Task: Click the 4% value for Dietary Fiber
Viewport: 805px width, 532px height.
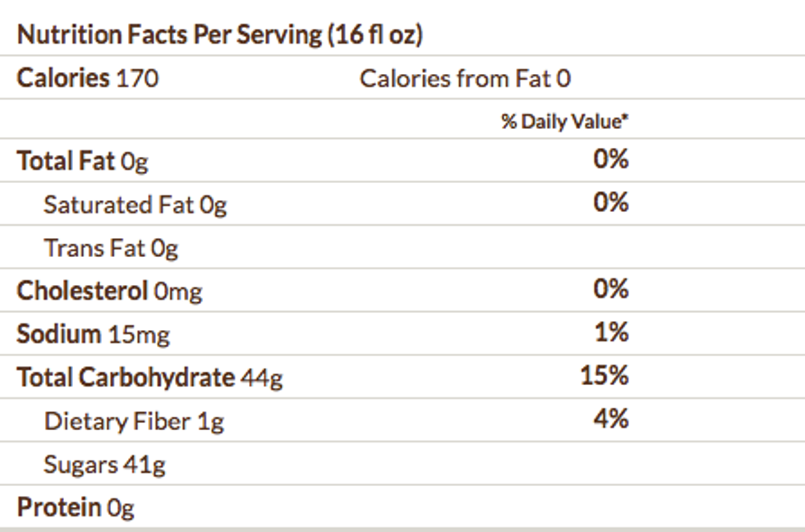Action: point(611,420)
